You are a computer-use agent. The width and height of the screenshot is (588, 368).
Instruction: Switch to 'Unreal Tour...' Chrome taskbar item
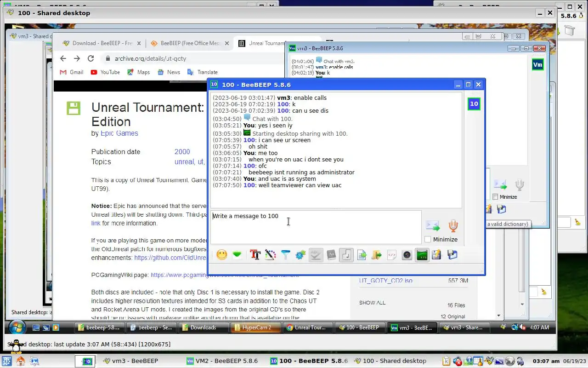click(307, 328)
